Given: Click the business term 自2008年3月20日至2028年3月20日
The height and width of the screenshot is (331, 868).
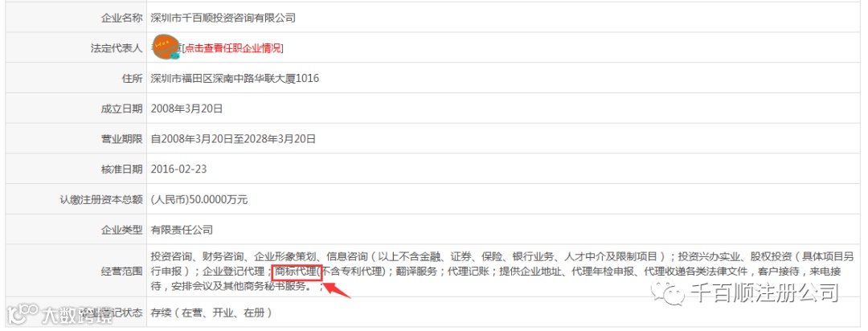Looking at the screenshot, I should tap(233, 139).
